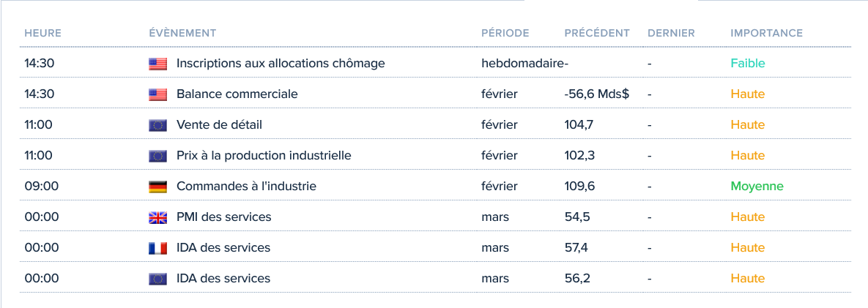Viewport: 868px width, 308px height.
Task: Click the EU flag beside Vente de détail
Action: [157, 125]
